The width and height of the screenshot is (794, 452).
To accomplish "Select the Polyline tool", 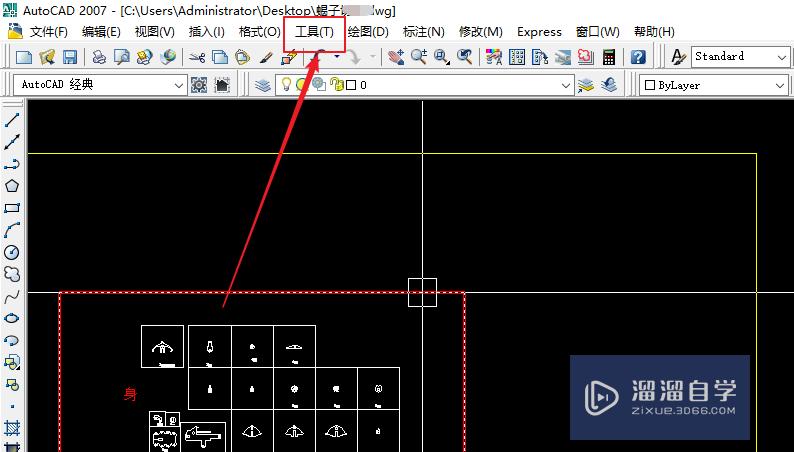I will (x=12, y=165).
